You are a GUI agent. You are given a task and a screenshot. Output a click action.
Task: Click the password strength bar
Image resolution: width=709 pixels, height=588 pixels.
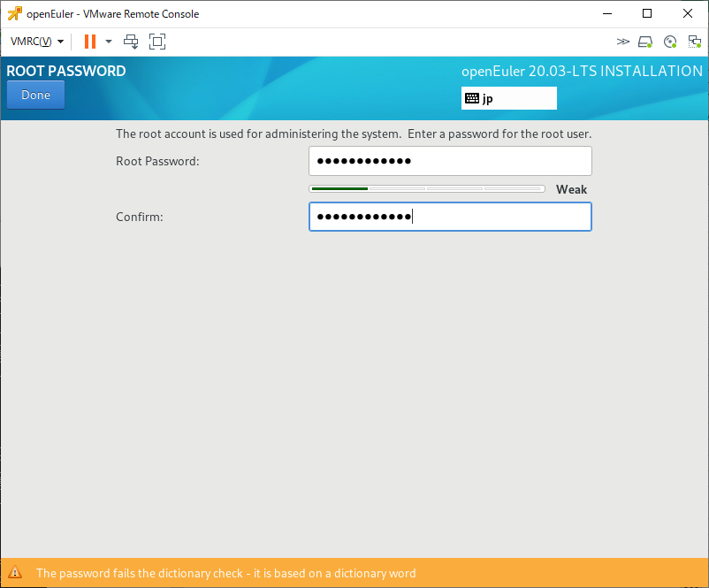(427, 188)
